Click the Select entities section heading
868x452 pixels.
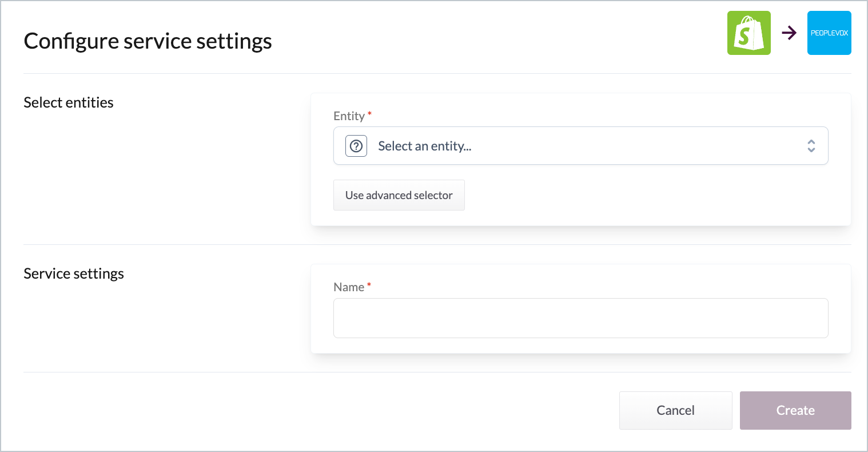[x=68, y=102]
